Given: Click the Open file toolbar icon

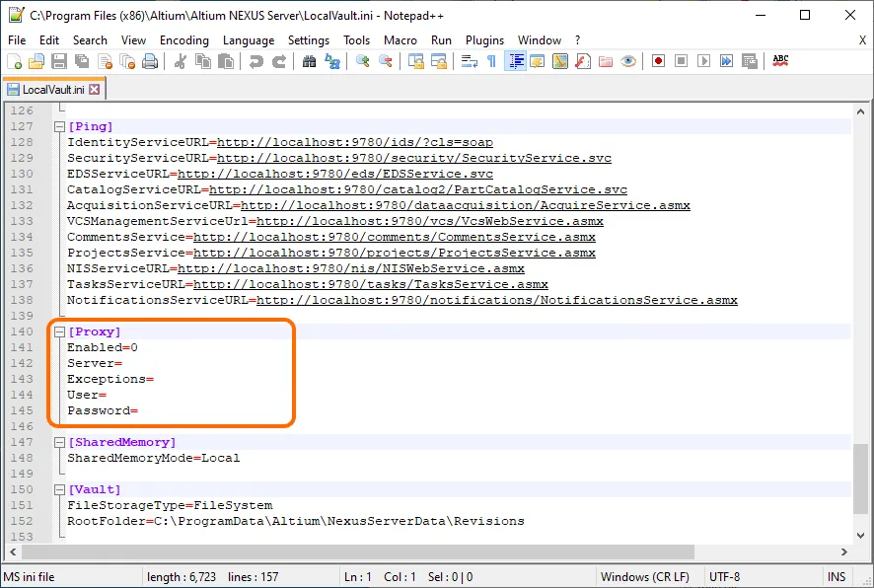Looking at the screenshot, I should [36, 61].
